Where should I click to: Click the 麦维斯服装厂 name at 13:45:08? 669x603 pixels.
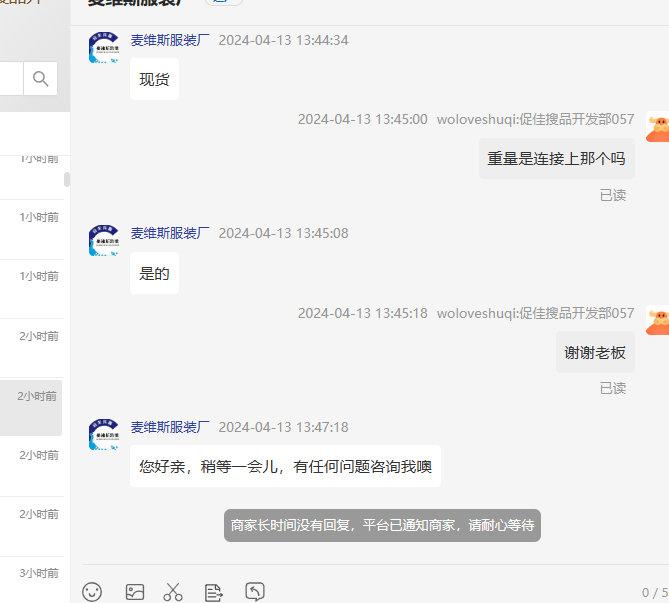(x=170, y=233)
